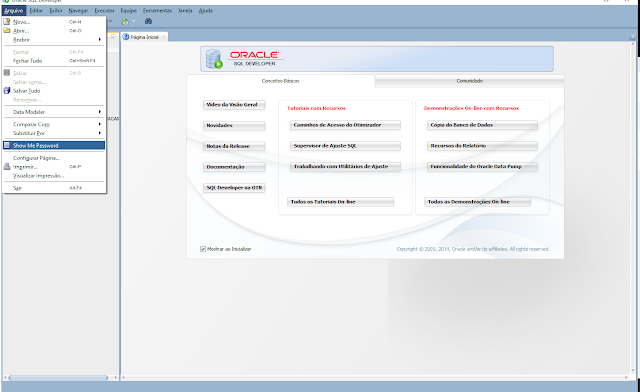640x392 pixels.
Task: Open Visualizar Impressão menu entry
Action: (x=53, y=176)
